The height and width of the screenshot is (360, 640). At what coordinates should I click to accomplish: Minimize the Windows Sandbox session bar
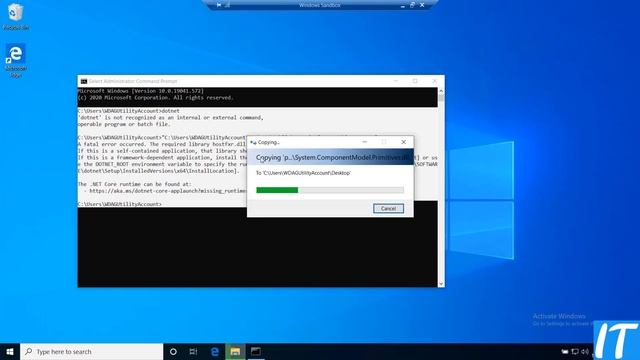tap(402, 5)
